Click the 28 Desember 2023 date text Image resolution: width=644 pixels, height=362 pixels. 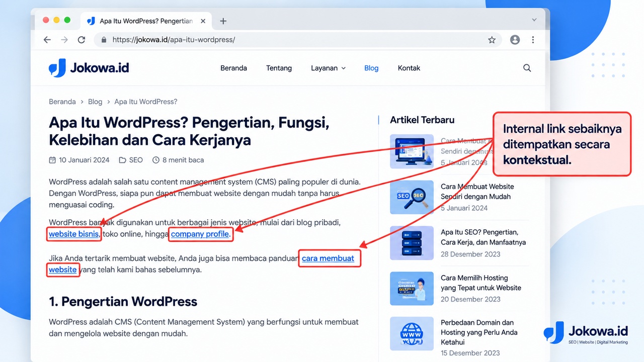tap(470, 254)
